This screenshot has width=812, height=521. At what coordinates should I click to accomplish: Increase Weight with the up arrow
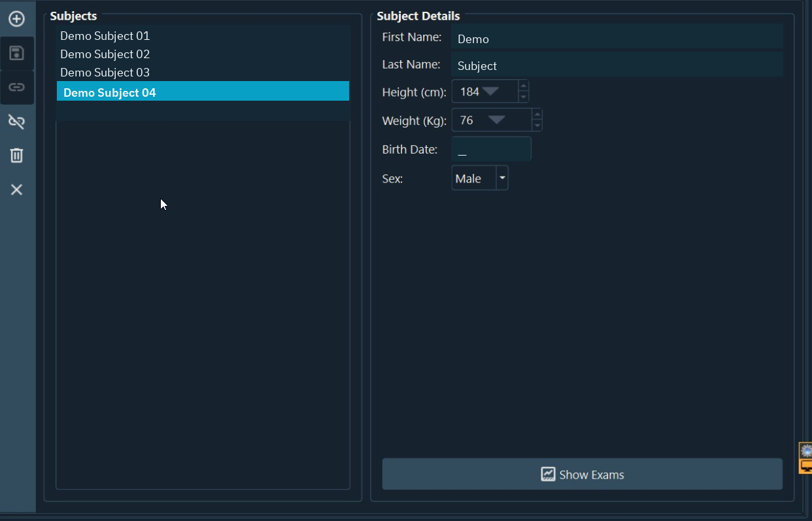[537, 115]
